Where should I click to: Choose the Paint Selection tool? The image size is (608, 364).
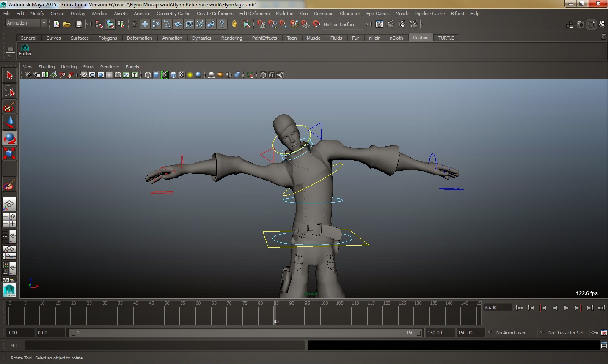coord(9,107)
